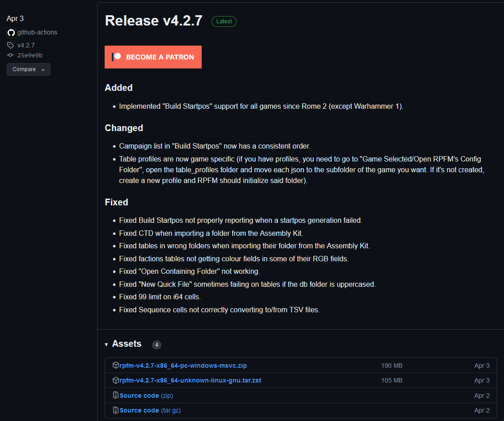Click the commit icon beside 25e9e9b
Image resolution: width=504 pixels, height=421 pixels.
[x=10, y=55]
